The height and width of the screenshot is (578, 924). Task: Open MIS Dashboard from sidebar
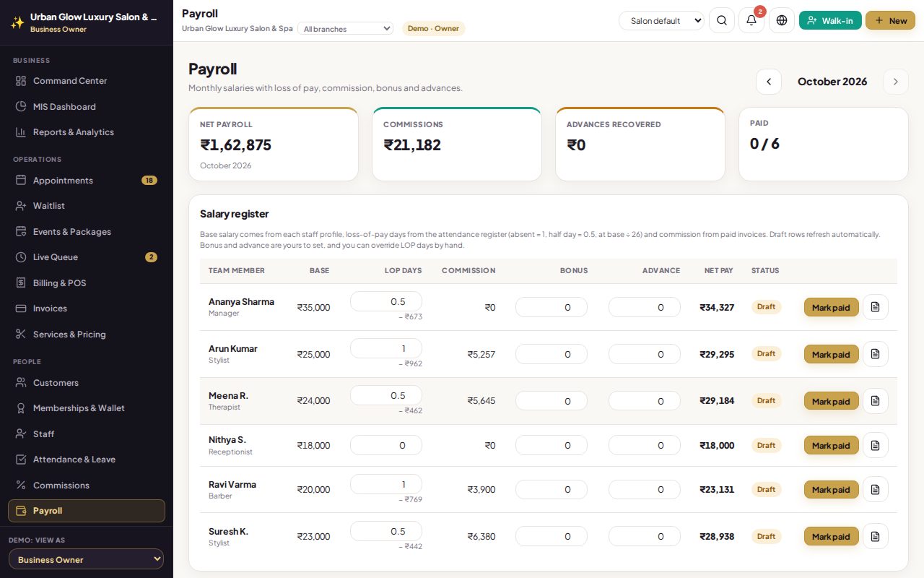click(87, 106)
